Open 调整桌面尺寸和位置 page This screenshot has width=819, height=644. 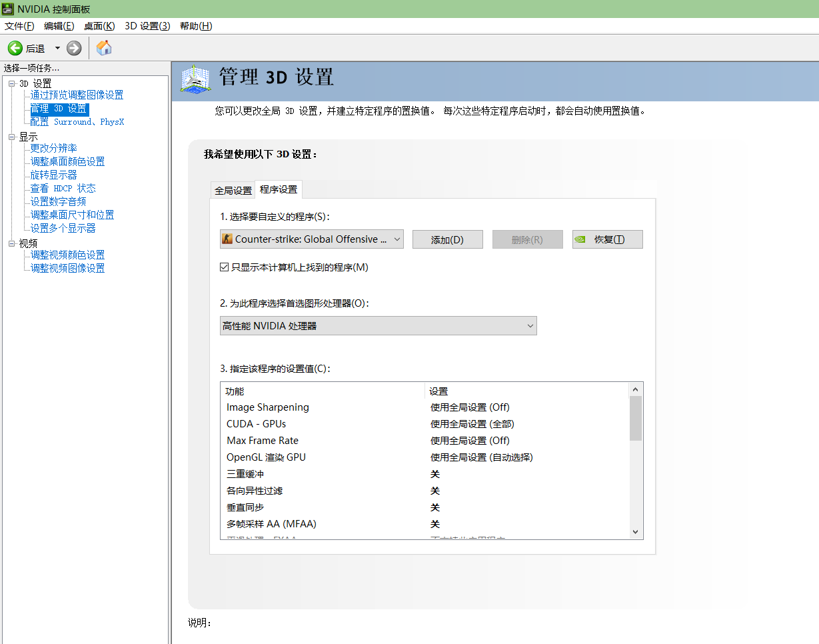point(72,215)
